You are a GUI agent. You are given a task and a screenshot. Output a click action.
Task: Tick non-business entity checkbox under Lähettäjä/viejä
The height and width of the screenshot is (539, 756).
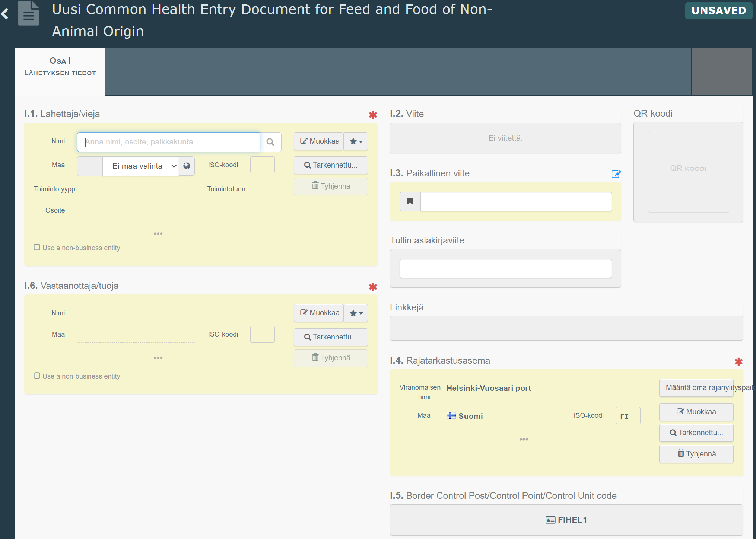tap(37, 247)
